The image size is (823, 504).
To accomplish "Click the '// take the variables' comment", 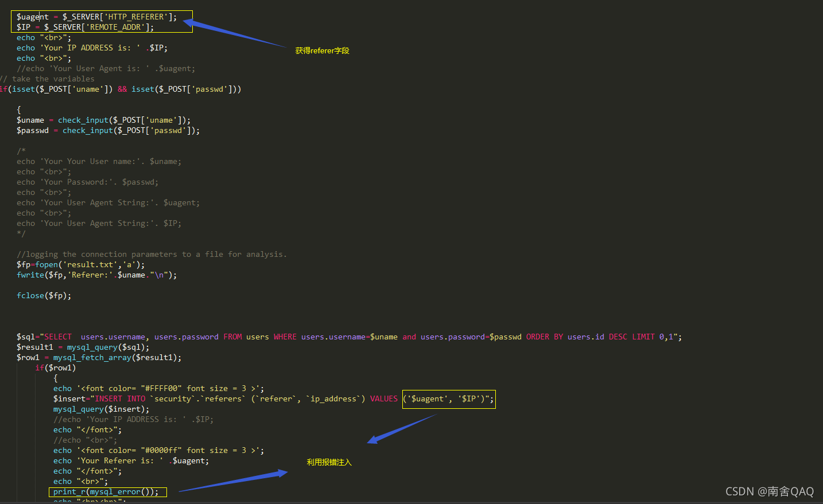I will [48, 79].
